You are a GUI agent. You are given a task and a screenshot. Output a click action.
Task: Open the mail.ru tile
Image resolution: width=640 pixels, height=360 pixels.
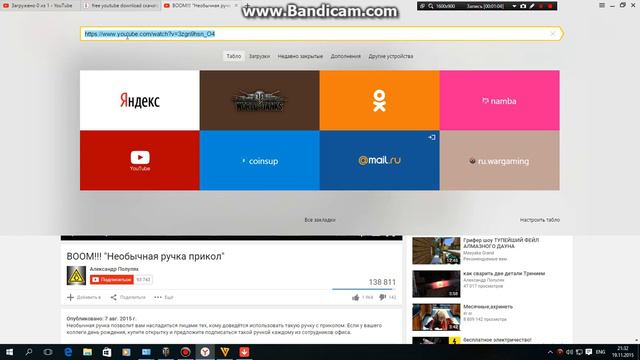coord(380,160)
